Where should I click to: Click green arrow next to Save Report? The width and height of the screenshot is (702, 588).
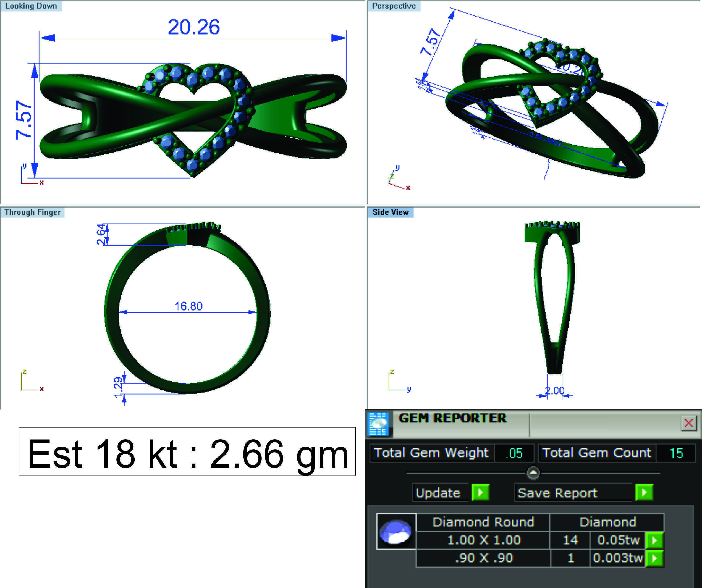click(x=644, y=492)
